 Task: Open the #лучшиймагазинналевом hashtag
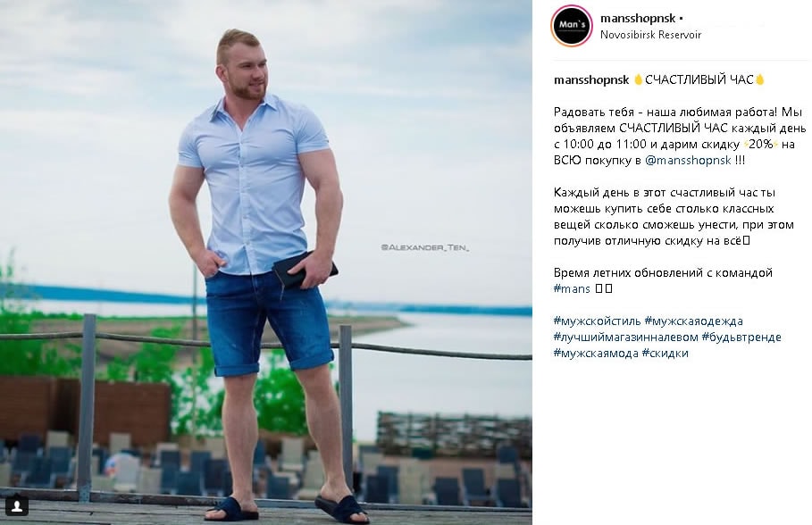coord(625,337)
